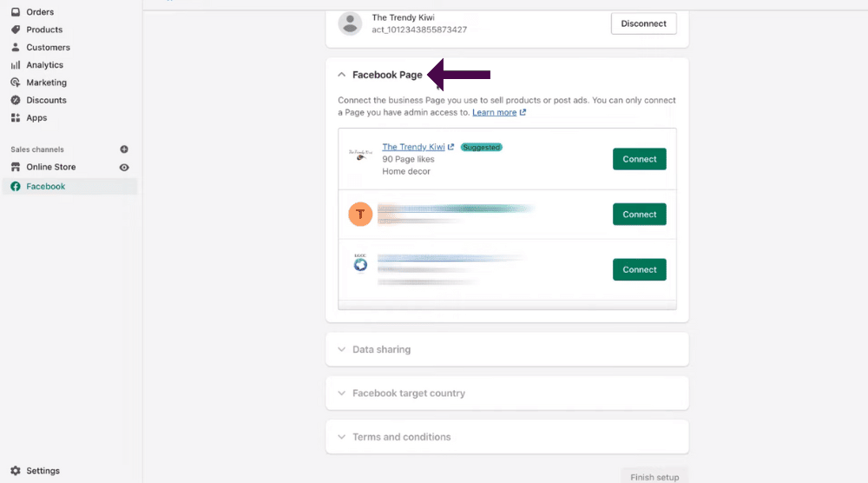
Task: Open the Settings gear icon
Action: click(16, 470)
